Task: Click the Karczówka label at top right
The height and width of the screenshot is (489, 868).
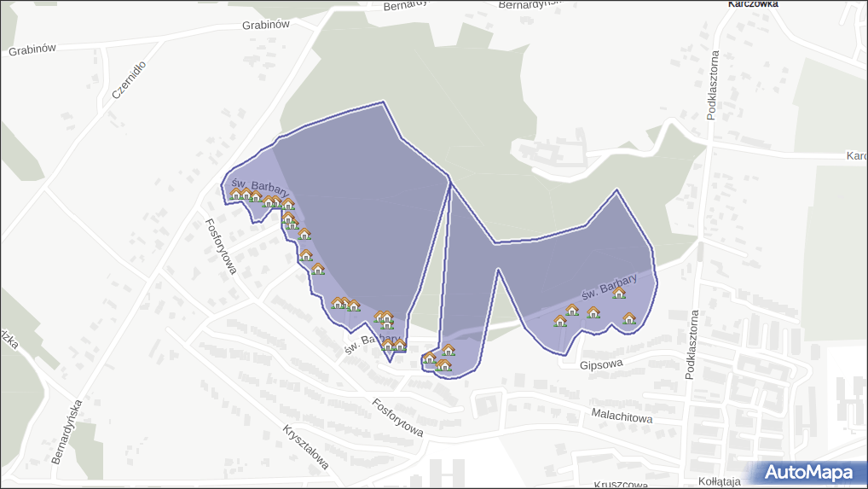Action: coord(753,4)
